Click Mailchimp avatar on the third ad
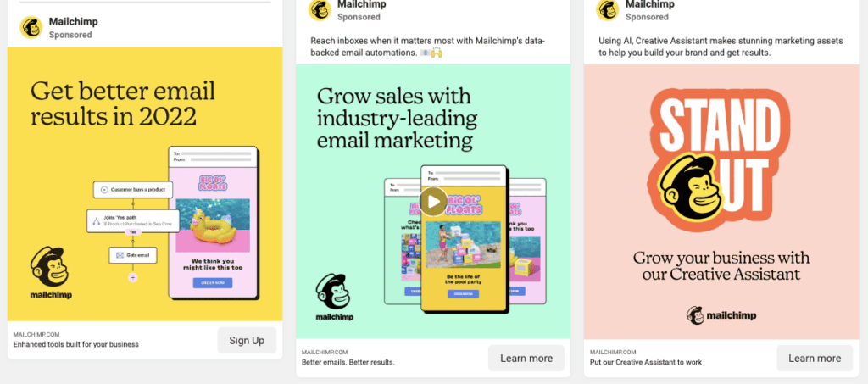The image size is (868, 384). tap(607, 9)
